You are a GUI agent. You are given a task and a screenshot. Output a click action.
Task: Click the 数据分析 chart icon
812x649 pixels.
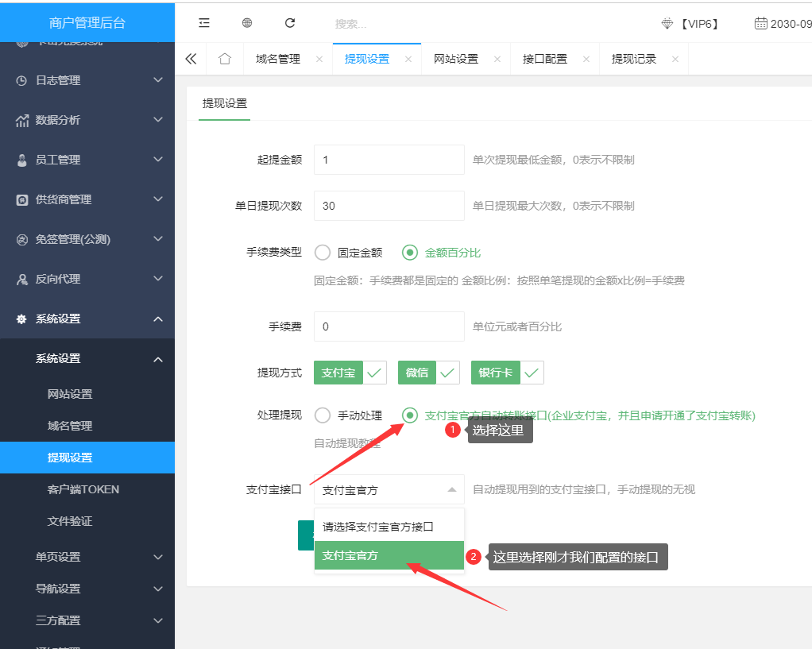(21, 120)
